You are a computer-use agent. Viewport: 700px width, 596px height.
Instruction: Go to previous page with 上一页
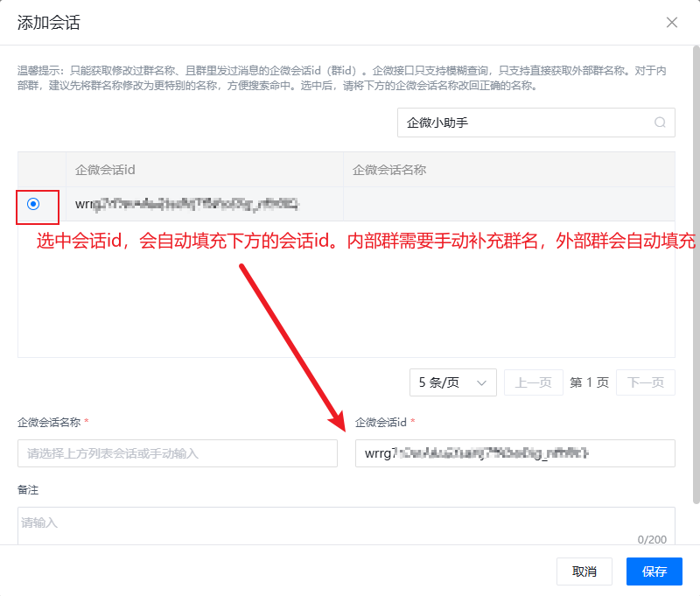tap(533, 382)
